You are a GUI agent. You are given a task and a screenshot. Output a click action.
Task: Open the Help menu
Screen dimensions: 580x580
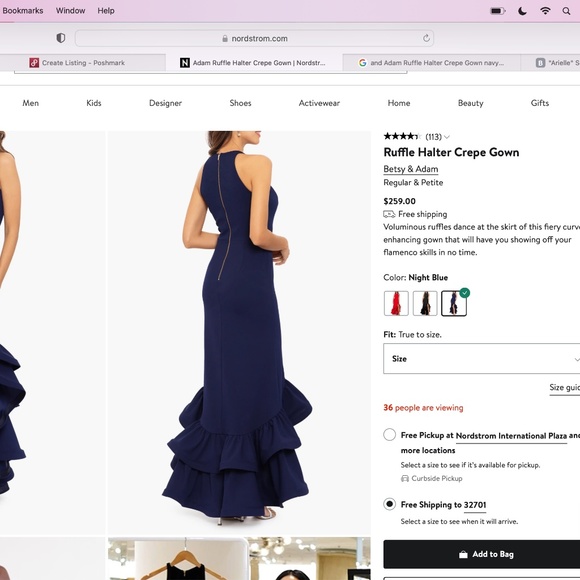point(106,11)
